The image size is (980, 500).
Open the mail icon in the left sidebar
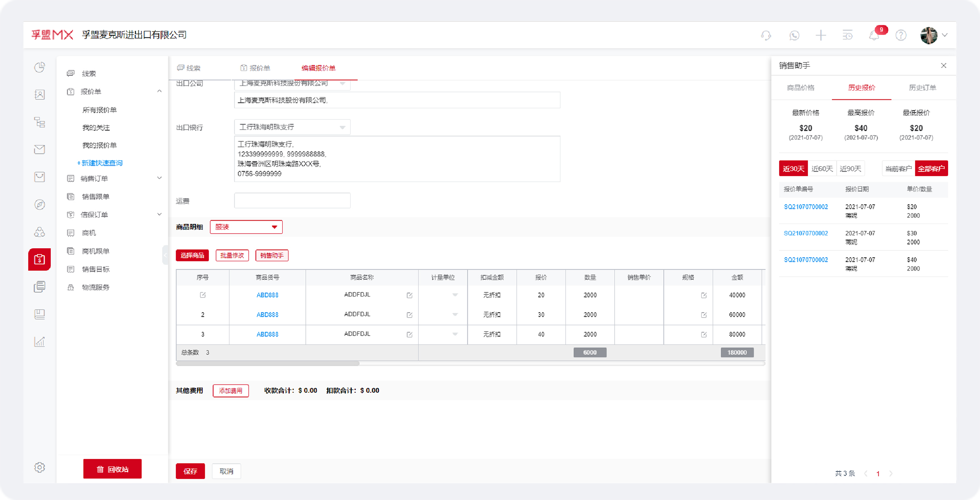[x=39, y=149]
